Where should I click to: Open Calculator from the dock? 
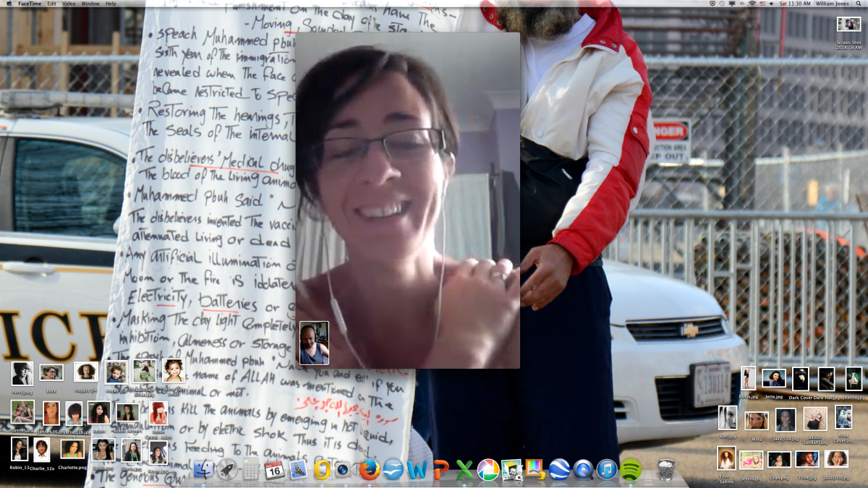coord(251,470)
